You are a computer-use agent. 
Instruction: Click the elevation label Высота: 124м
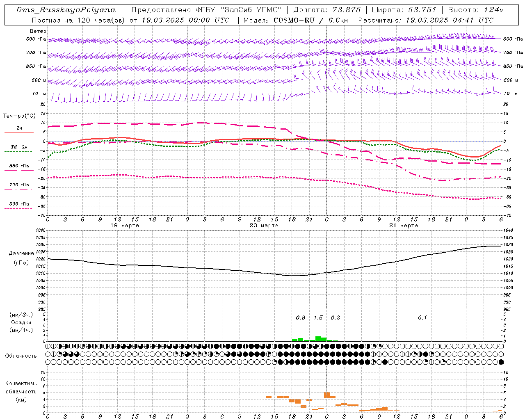coord(476,10)
